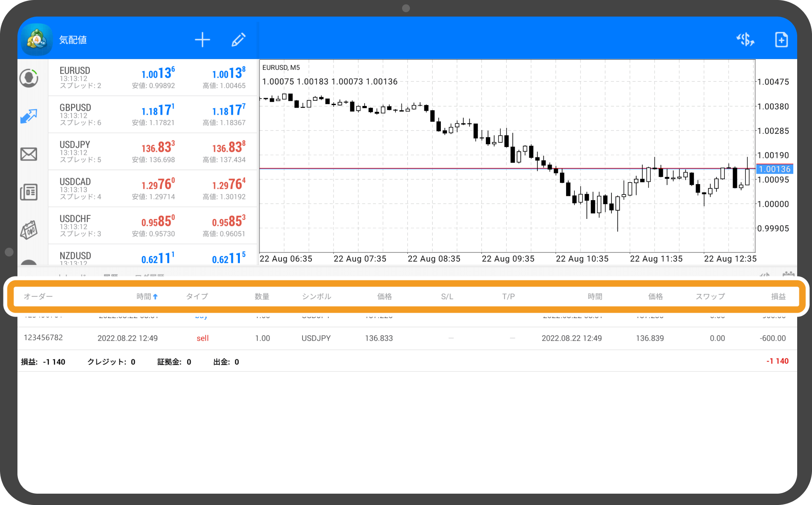Sort history by オーダー column header
Screen dimensions: 812x505
coord(38,297)
